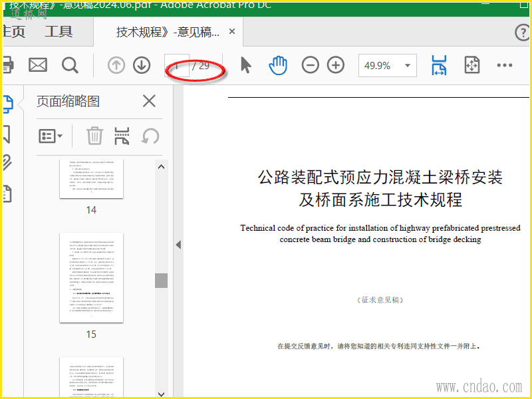Click the rotate pages icon

(150, 136)
